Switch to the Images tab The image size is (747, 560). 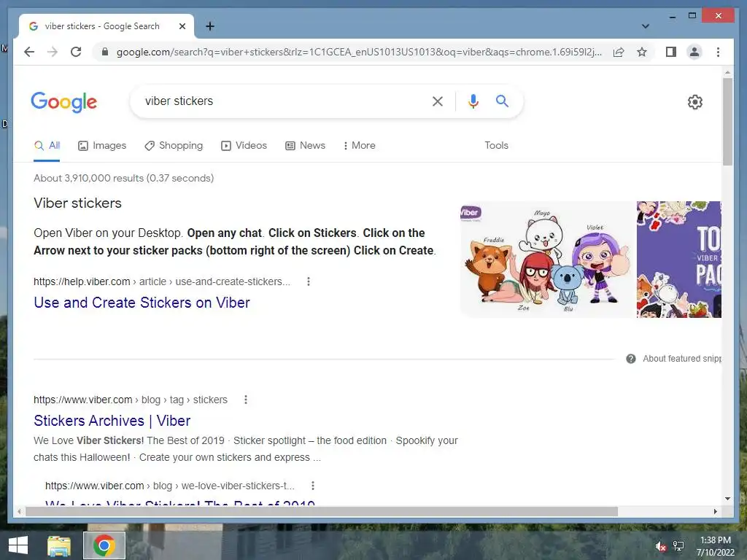click(102, 145)
